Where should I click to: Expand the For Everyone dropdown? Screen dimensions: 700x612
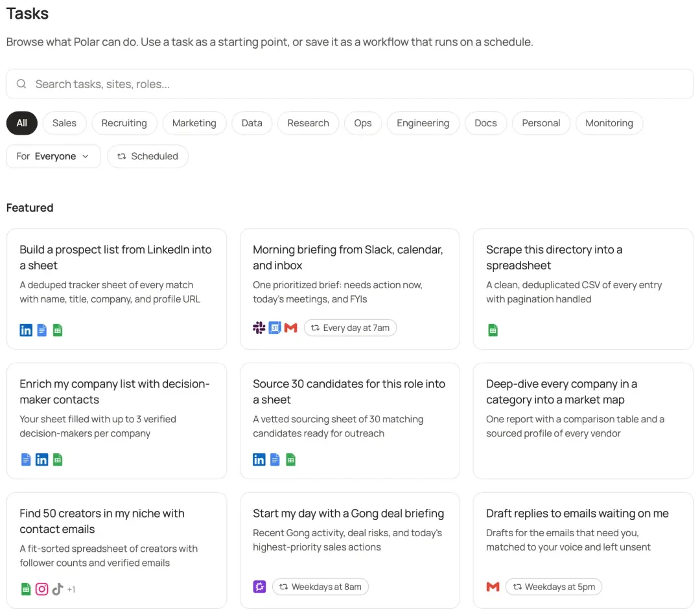pos(53,156)
